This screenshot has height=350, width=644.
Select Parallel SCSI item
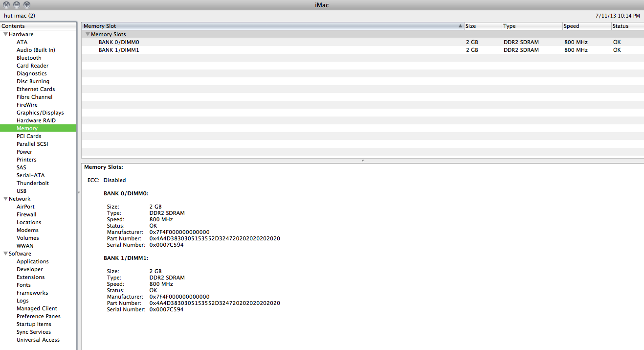(x=32, y=144)
